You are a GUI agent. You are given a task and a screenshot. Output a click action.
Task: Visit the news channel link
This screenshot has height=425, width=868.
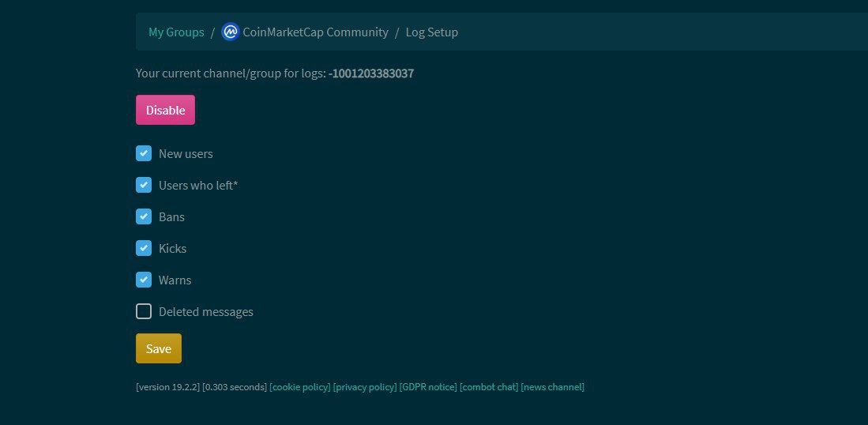click(552, 387)
